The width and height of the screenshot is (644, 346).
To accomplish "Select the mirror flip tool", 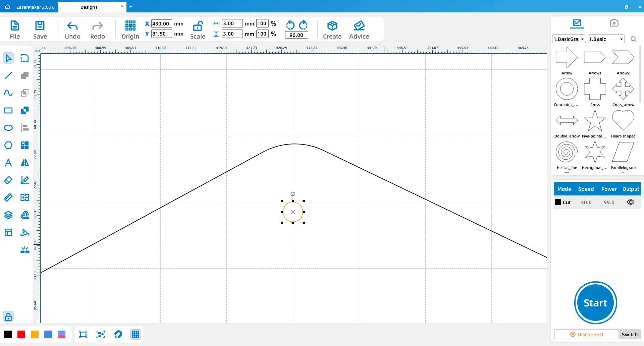I will 25,163.
